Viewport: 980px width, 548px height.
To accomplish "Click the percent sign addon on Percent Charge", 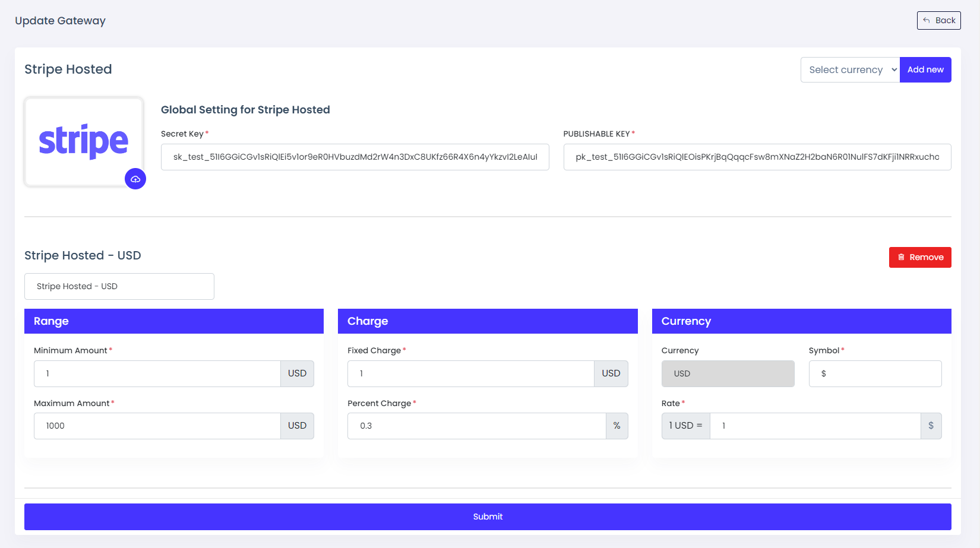I will 617,426.
